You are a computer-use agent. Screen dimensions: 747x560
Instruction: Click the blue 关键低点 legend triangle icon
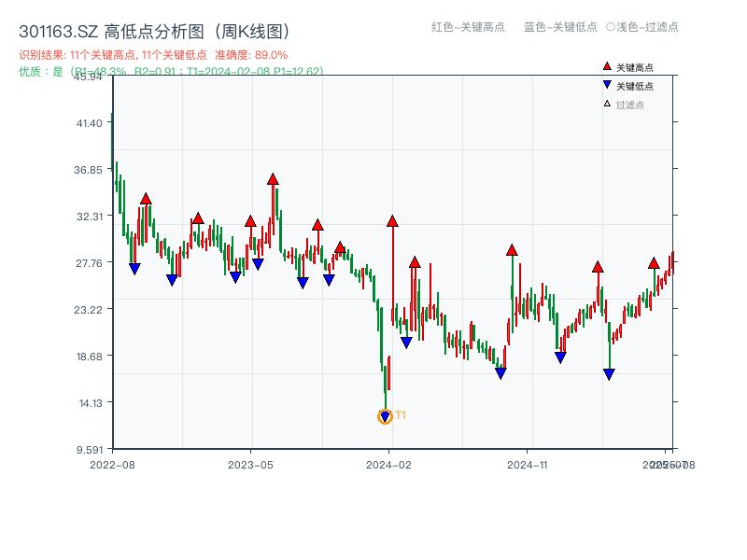pyautogui.click(x=607, y=85)
